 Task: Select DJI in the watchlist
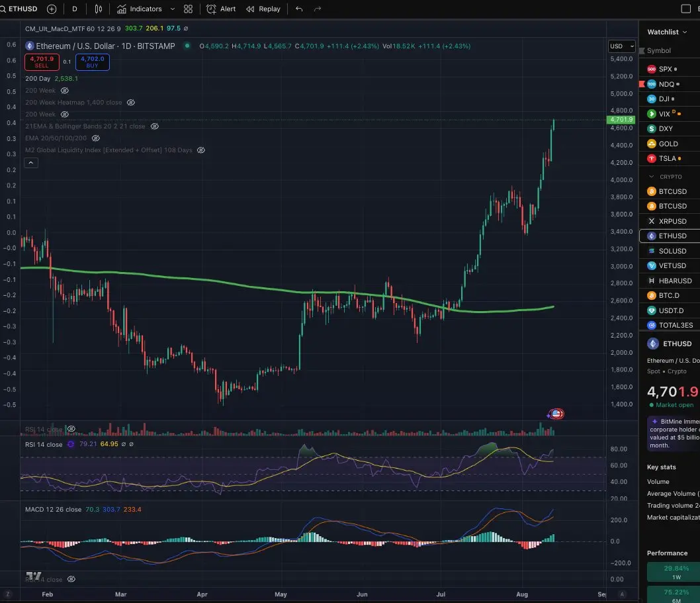670,99
